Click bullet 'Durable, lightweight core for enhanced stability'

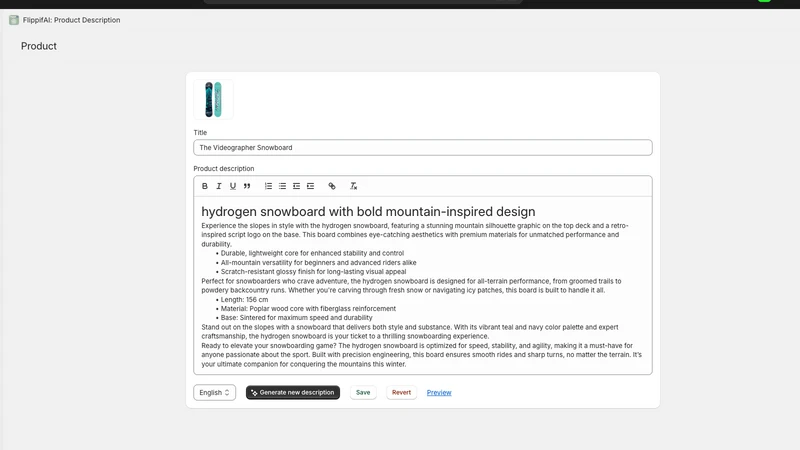coord(312,253)
